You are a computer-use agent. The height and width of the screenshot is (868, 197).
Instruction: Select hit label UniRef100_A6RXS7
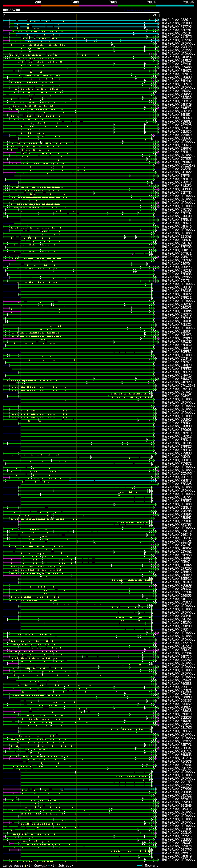pos(177,91)
